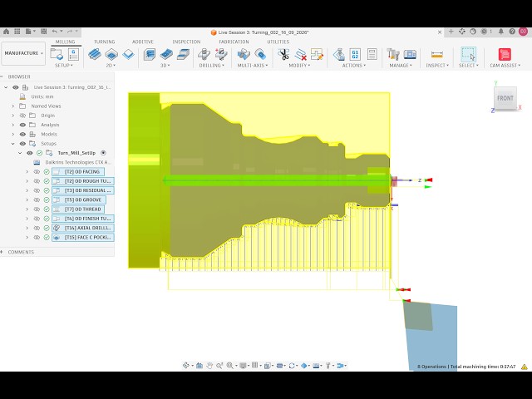
Task: Toggle visibility of Turn_Mill_SetUp
Action: click(x=30, y=153)
